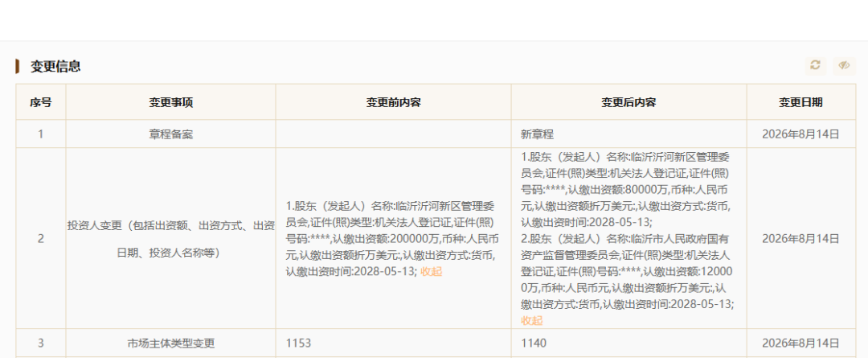Click the 投资人变更 item description cell
Viewport: 868px width, 358px height.
coord(171,239)
